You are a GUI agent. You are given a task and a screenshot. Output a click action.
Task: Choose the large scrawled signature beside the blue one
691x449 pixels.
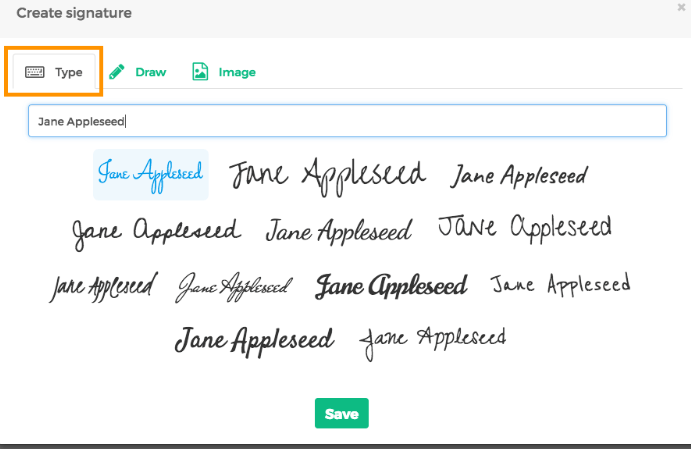(327, 174)
